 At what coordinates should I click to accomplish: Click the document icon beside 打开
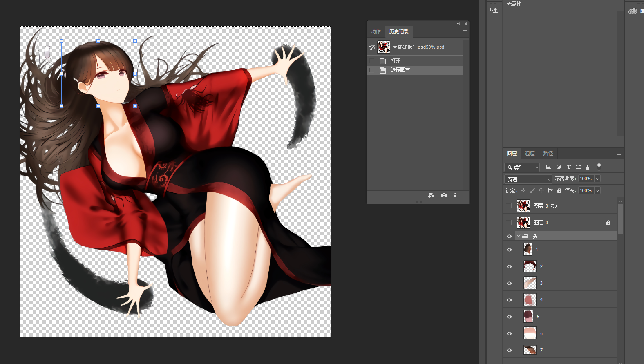(x=383, y=60)
